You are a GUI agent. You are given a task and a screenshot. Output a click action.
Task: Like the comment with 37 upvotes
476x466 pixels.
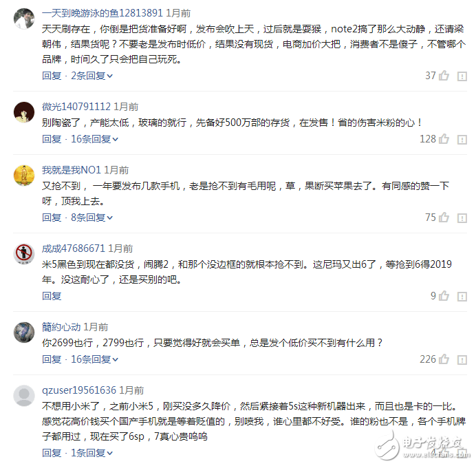pos(444,76)
